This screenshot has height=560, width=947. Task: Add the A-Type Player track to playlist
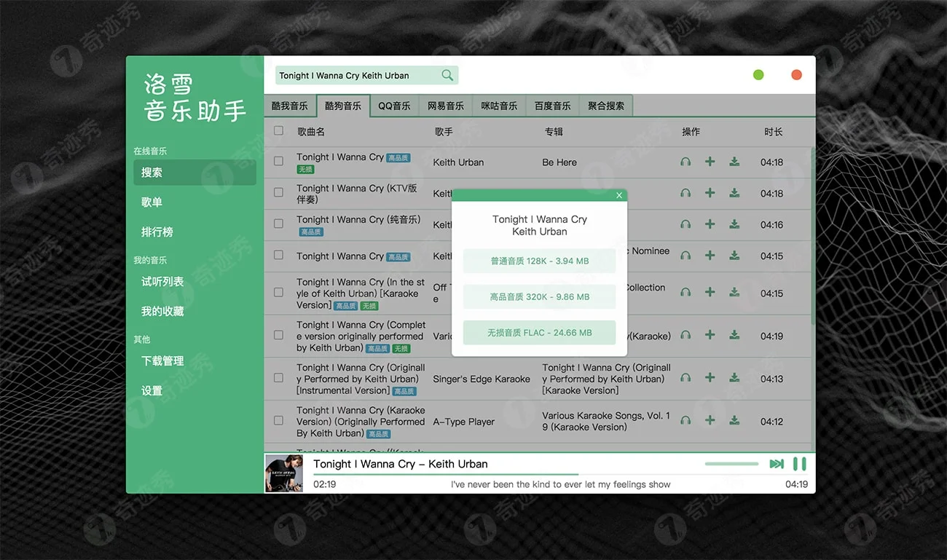pos(710,419)
